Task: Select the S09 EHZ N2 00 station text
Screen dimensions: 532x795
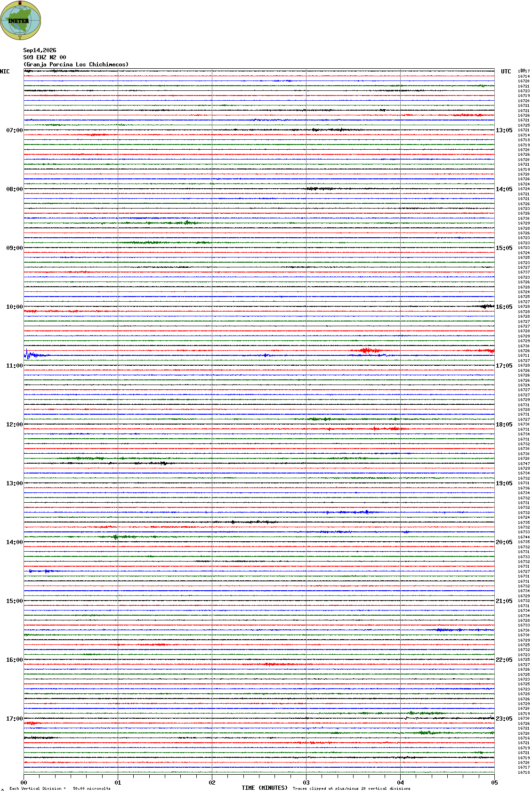Action: (45, 57)
